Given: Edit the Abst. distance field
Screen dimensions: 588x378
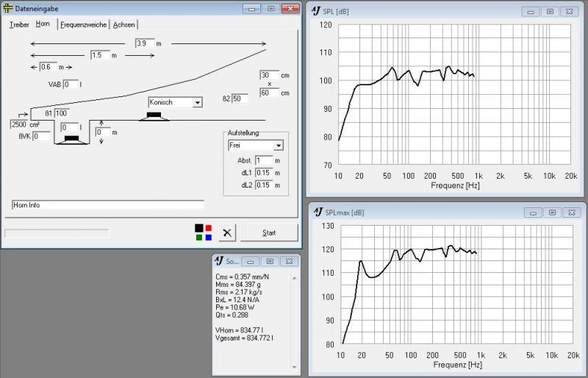Looking at the screenshot, I should pyautogui.click(x=264, y=160).
